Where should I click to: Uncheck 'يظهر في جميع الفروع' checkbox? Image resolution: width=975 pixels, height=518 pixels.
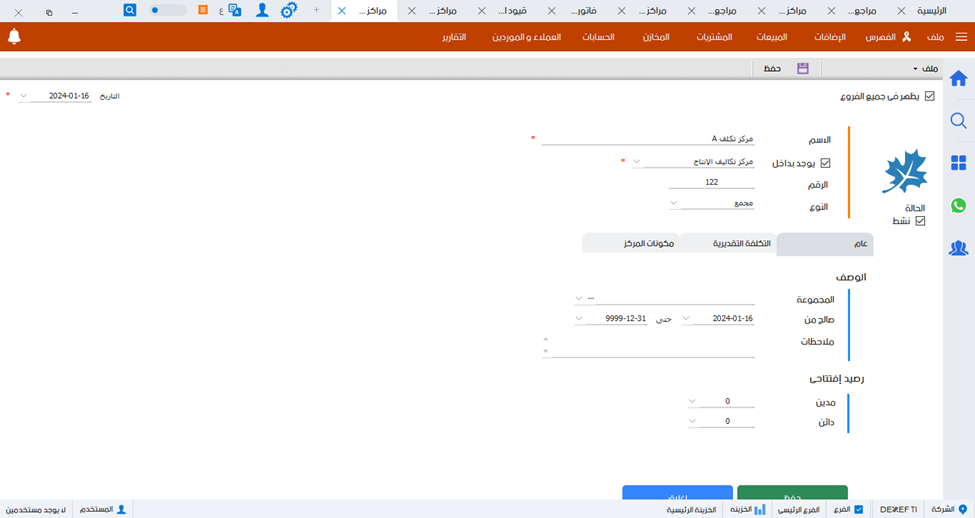(929, 96)
